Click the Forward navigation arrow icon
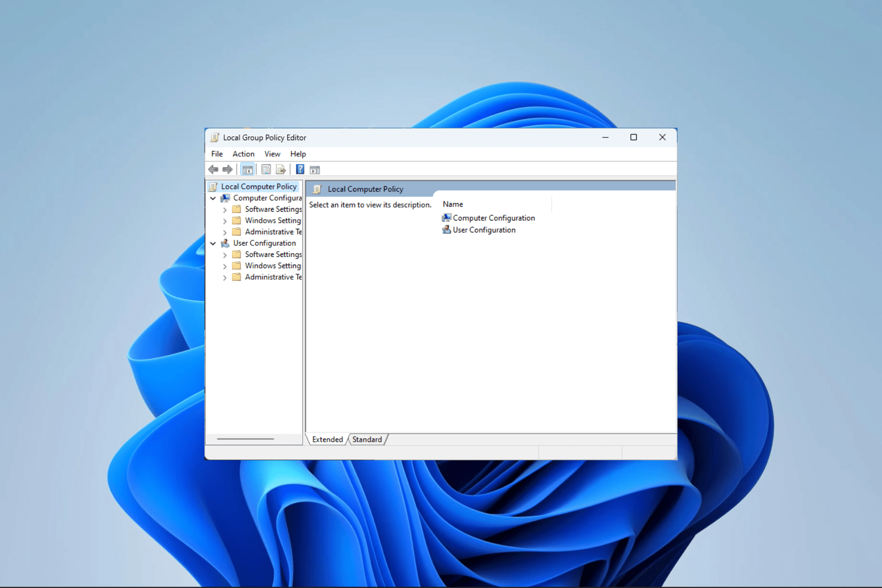The height and width of the screenshot is (588, 882). [227, 170]
